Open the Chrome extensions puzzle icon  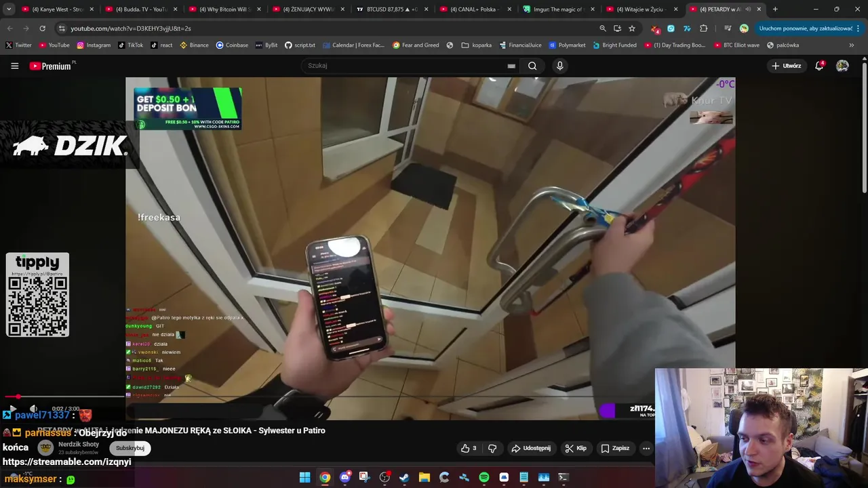click(703, 28)
